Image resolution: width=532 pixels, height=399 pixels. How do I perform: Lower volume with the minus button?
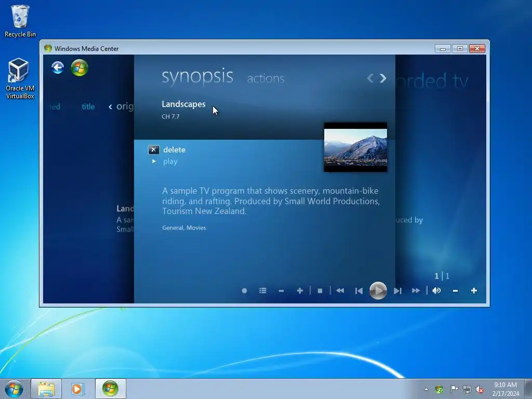pyautogui.click(x=455, y=291)
